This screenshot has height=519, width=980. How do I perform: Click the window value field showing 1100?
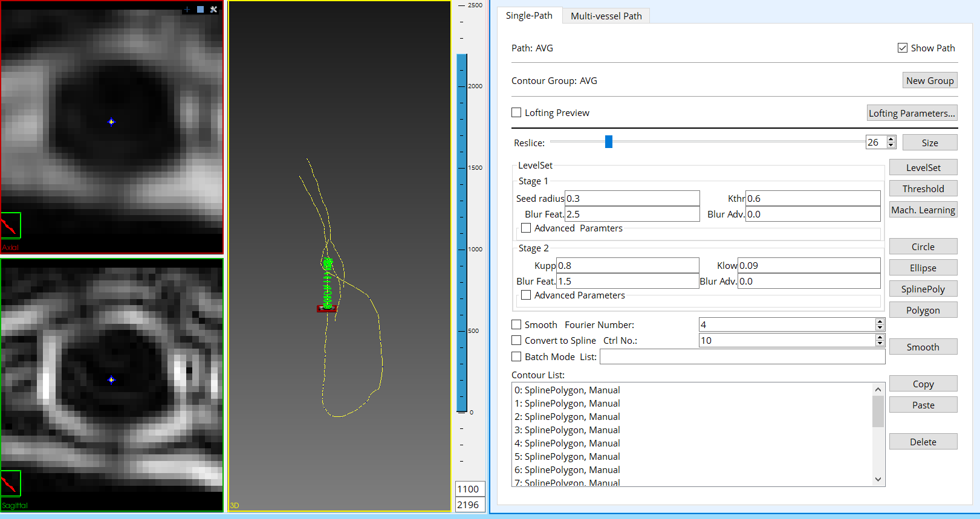pyautogui.click(x=470, y=489)
